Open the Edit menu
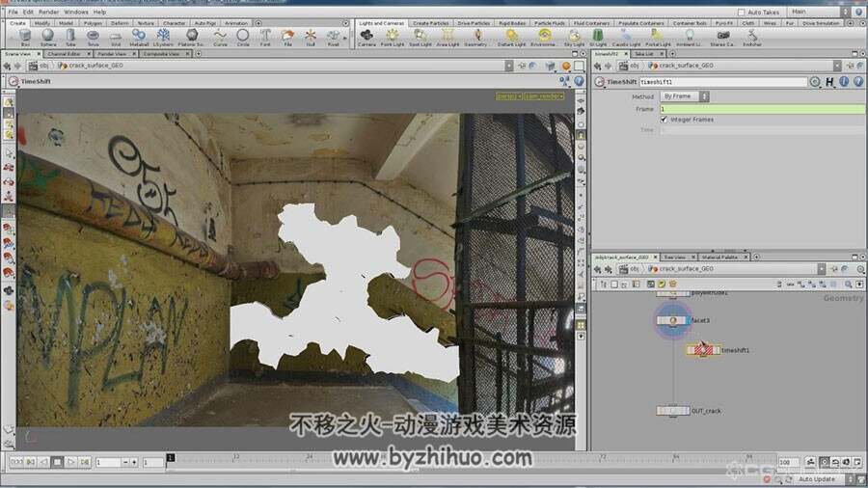Screen dimensions: 868x488 tap(28, 12)
